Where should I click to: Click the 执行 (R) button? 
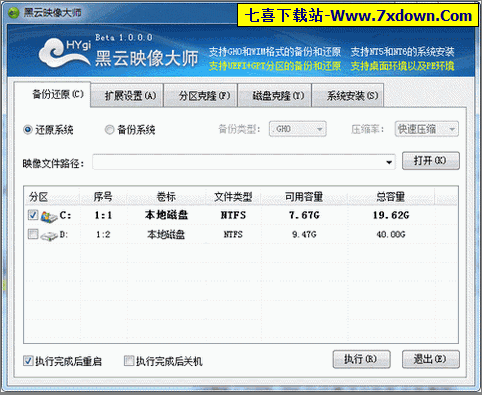[x=361, y=359]
